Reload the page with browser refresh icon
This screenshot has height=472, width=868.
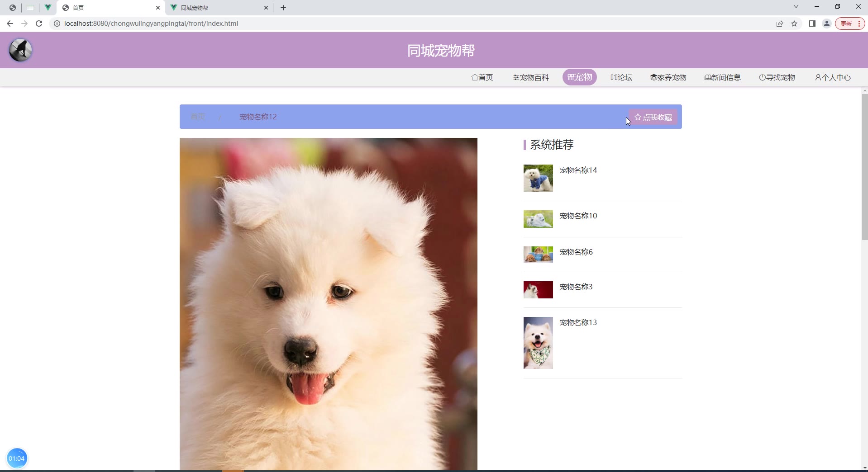[x=39, y=24]
